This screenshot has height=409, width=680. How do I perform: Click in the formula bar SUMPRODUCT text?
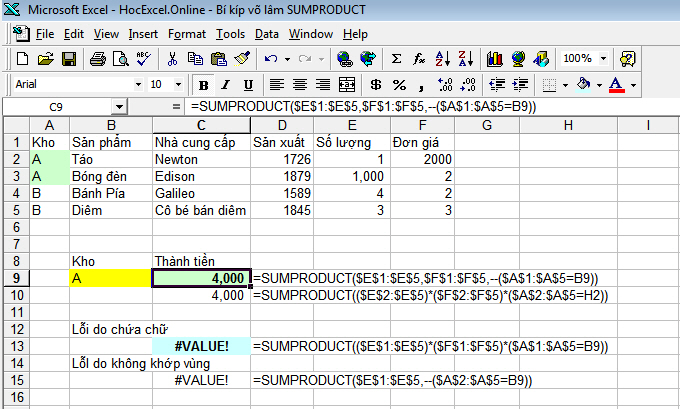(363, 107)
